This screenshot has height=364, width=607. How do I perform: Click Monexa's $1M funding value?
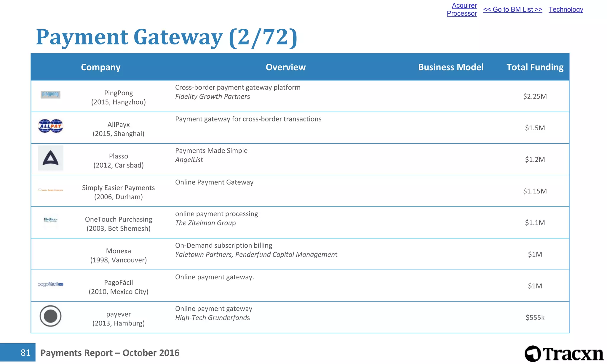tap(535, 254)
